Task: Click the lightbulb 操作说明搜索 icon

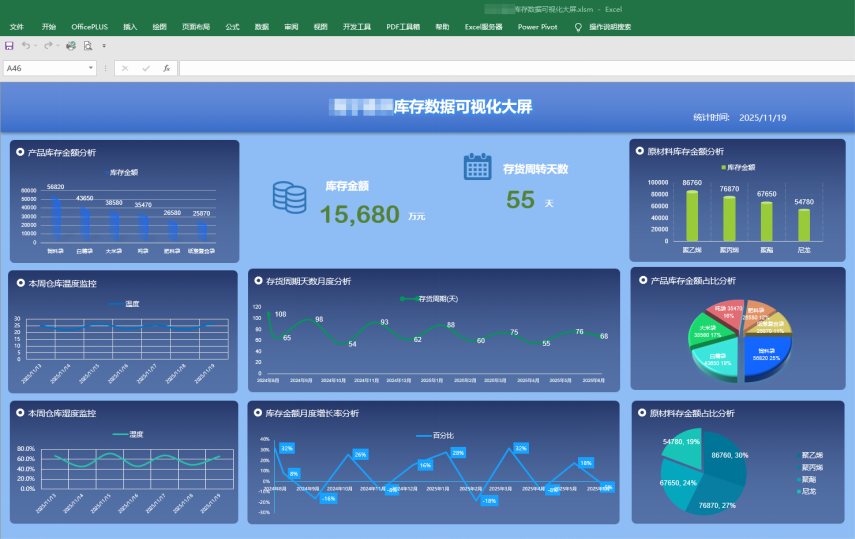Action: click(578, 27)
